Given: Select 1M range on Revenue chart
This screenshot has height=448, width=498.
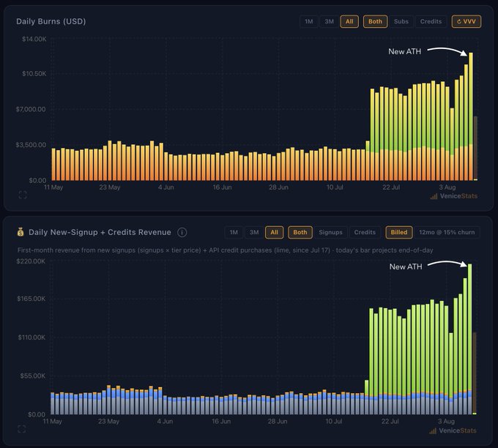Looking at the screenshot, I should [234, 232].
